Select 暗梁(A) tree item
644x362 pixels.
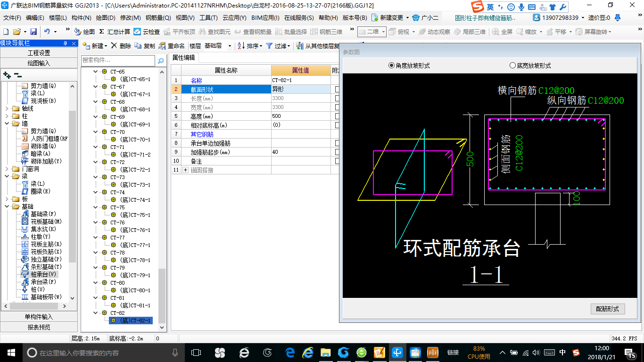36,154
